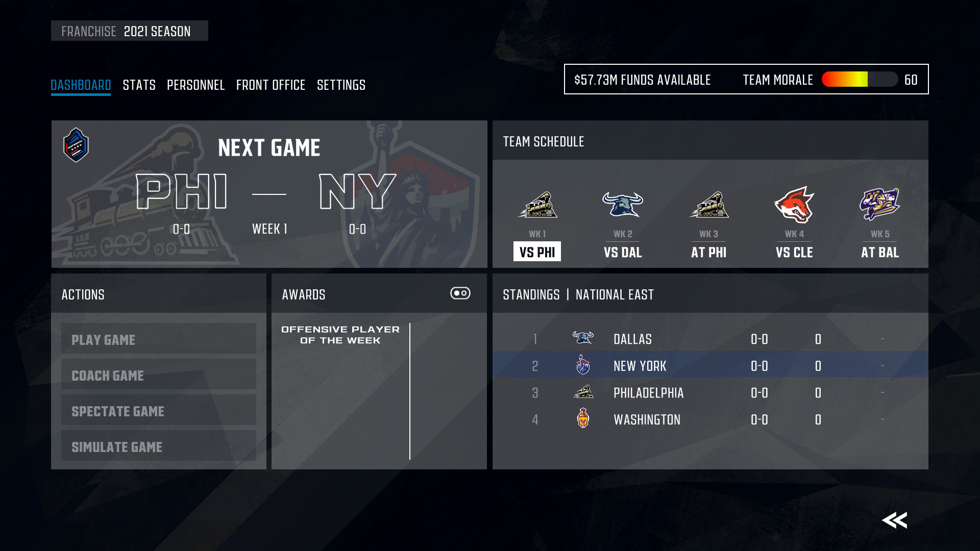The image size is (980, 551).
Task: Expand the Front Office menu section
Action: (271, 84)
